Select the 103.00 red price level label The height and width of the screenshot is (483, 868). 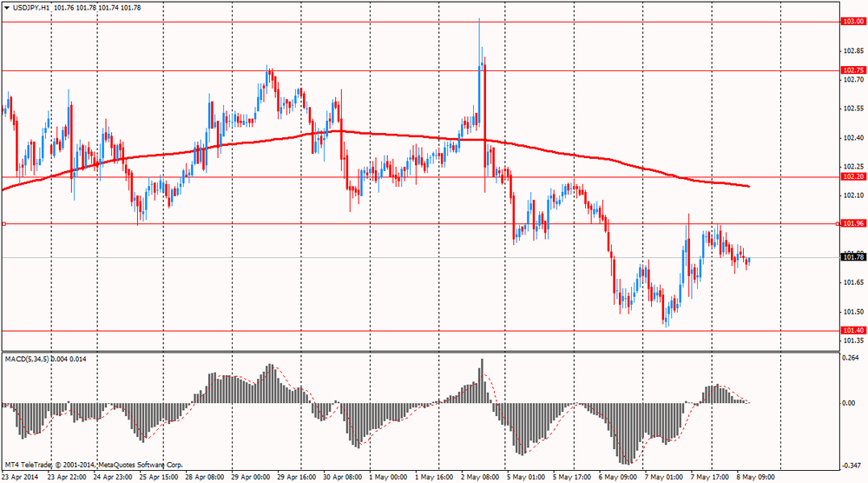tap(853, 22)
